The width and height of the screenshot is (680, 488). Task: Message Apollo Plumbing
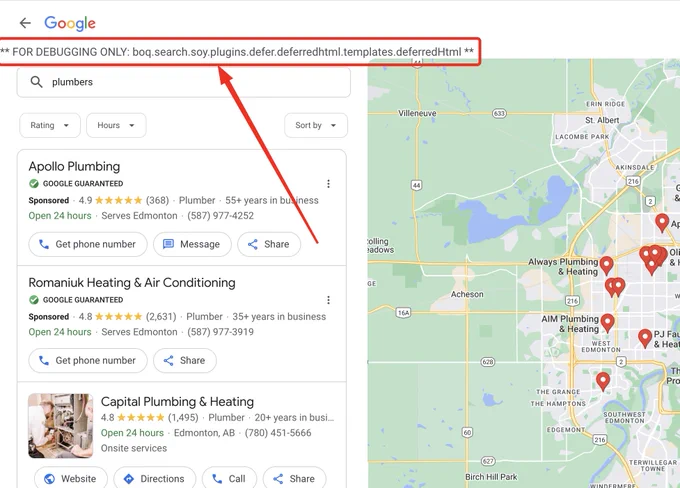click(x=192, y=244)
